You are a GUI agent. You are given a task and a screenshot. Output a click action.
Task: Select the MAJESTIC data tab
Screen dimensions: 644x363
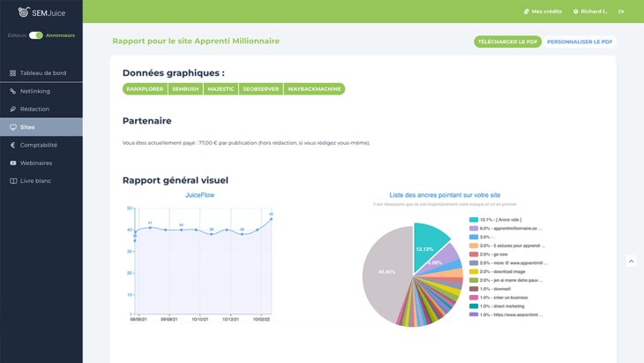pos(221,89)
